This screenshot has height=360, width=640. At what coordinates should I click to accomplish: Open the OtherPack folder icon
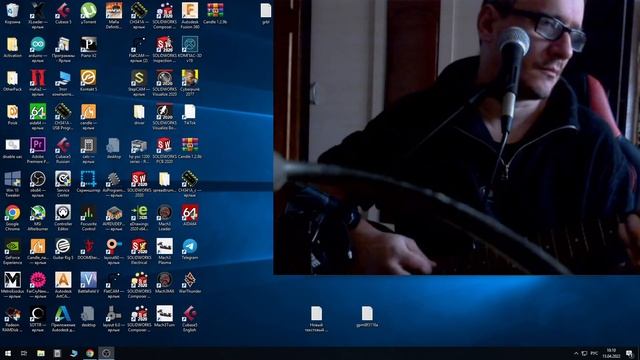(x=12, y=81)
